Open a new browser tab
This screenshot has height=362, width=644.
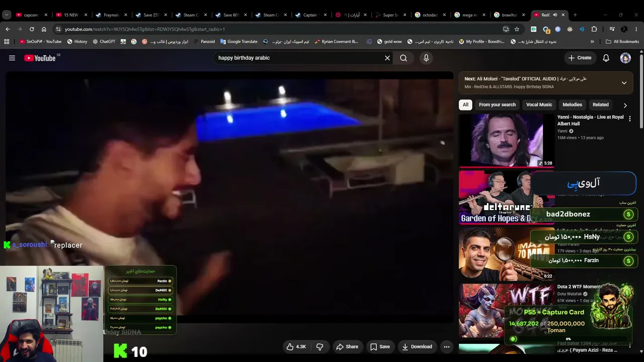[575, 15]
